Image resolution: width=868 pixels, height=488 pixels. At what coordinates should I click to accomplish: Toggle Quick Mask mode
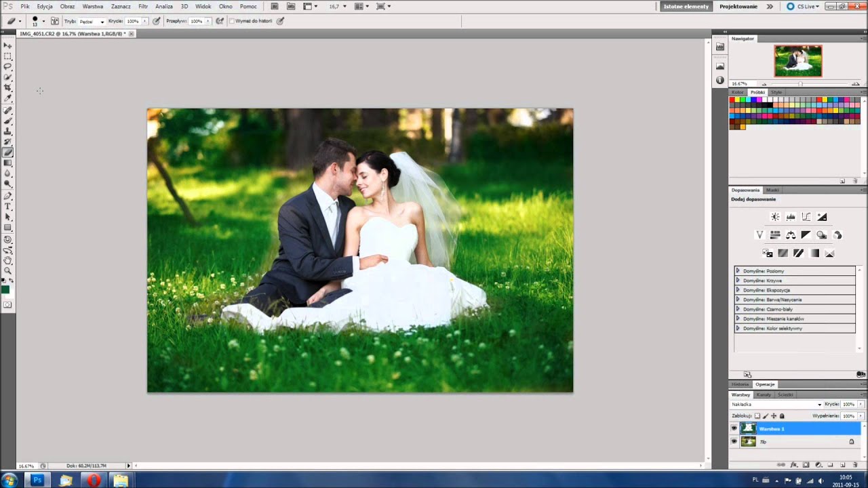coord(7,305)
